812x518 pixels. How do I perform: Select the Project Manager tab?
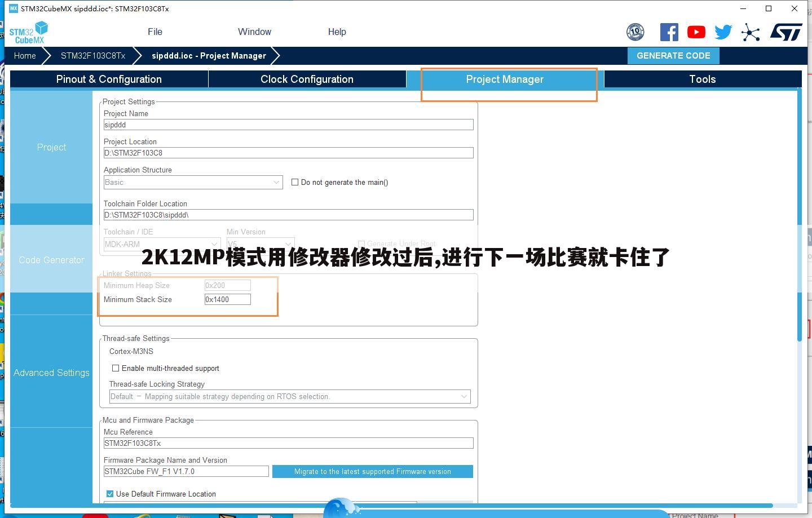coord(505,79)
